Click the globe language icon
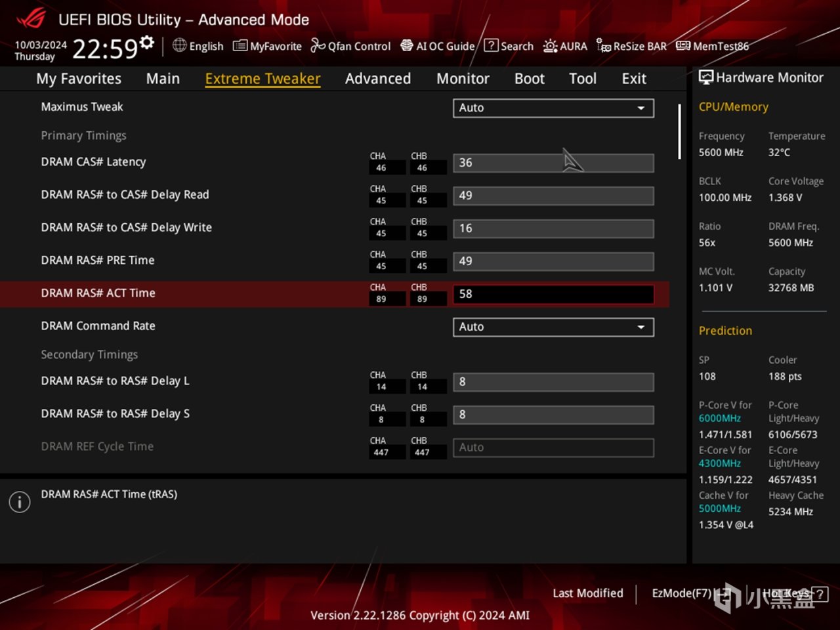840x630 pixels. (180, 45)
